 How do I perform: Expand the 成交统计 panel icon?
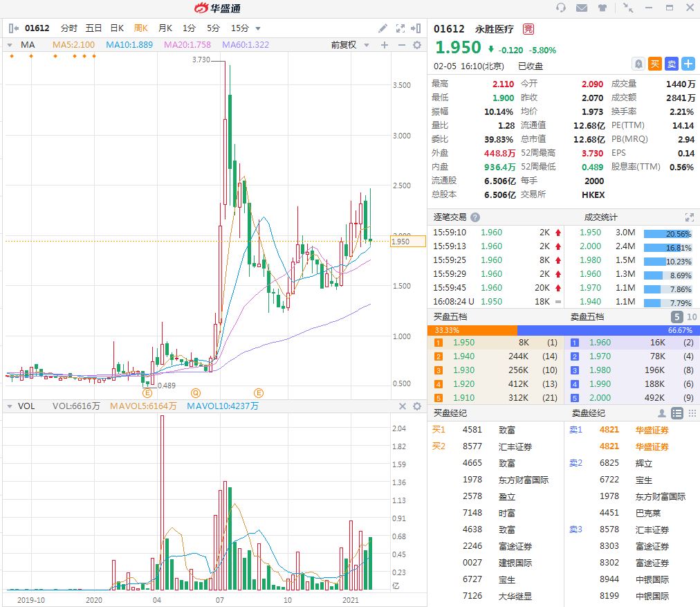(690, 217)
